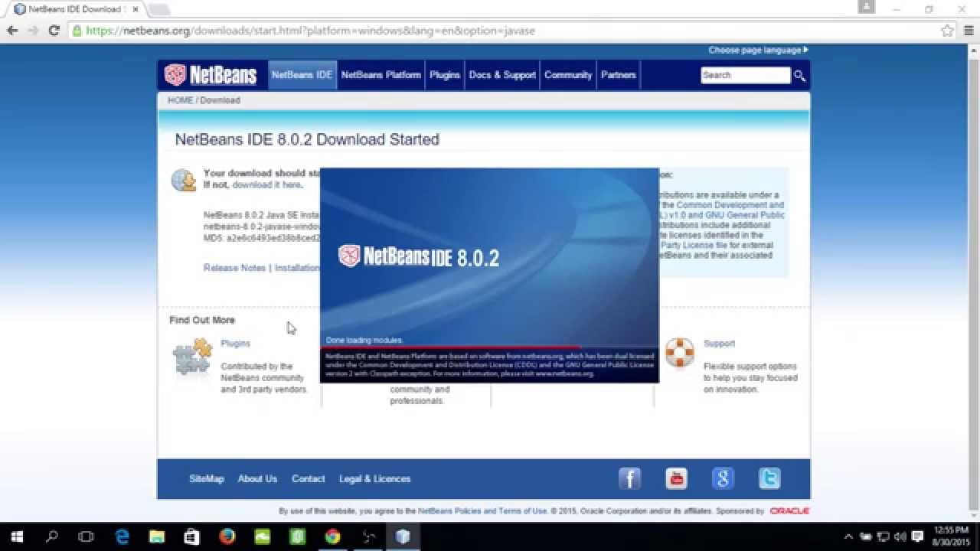Open the About Us footer link
This screenshot has height=551, width=980.
[257, 479]
